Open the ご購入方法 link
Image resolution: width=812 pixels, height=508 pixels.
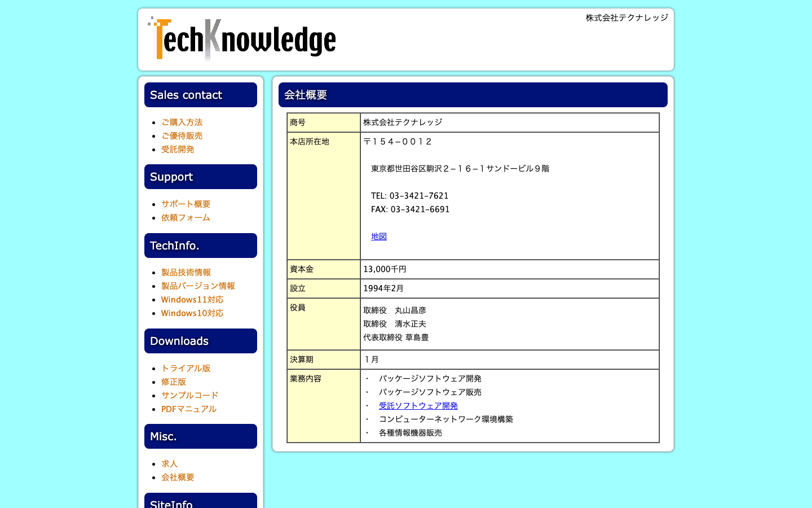(182, 122)
